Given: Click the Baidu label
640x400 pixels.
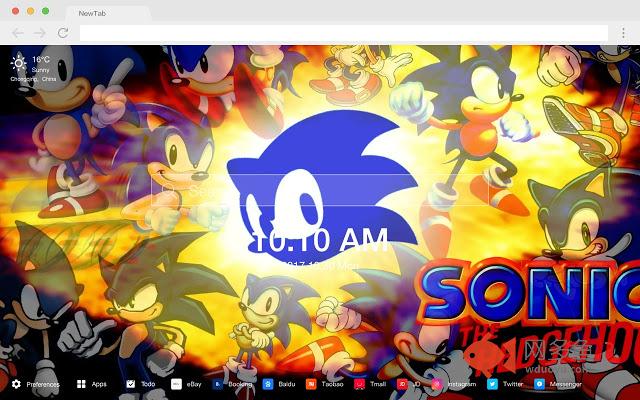Looking at the screenshot, I should coord(287,384).
